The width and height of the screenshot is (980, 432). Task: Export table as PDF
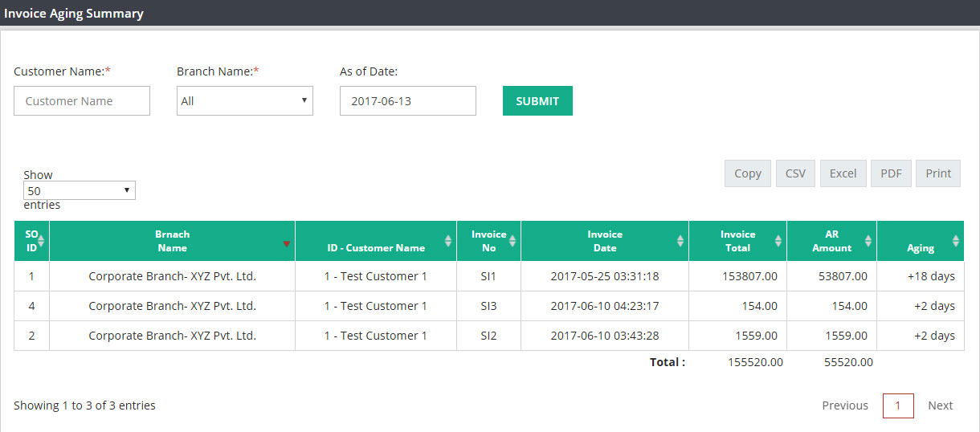click(x=891, y=173)
